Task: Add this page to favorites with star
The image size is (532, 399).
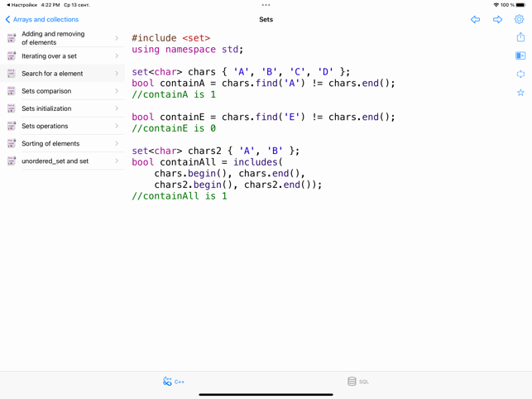Action: [x=520, y=93]
